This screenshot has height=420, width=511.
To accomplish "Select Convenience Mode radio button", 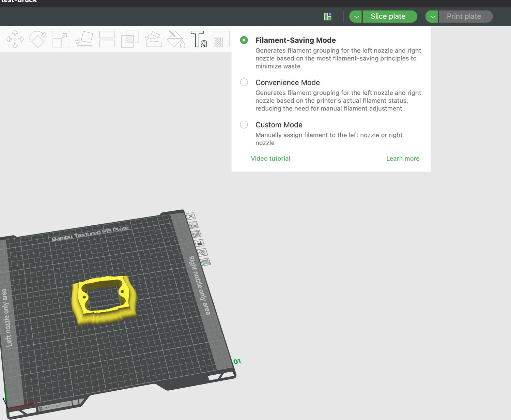I will [244, 82].
